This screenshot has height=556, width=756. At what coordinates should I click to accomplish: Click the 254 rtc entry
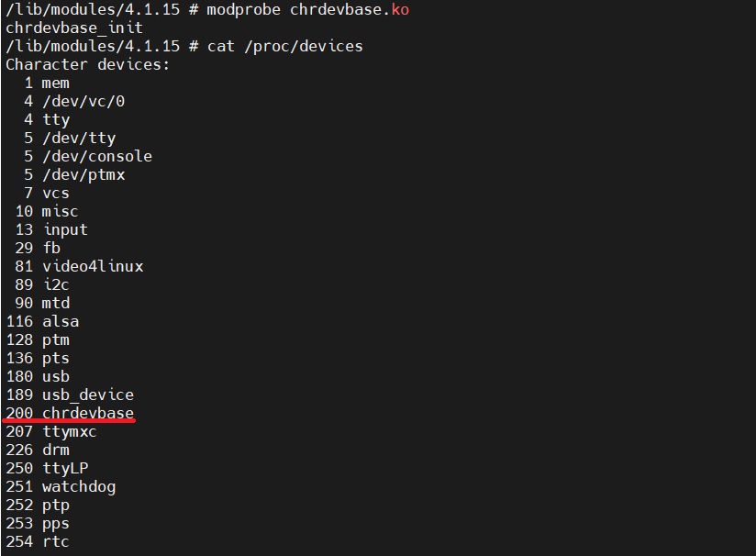point(38,541)
